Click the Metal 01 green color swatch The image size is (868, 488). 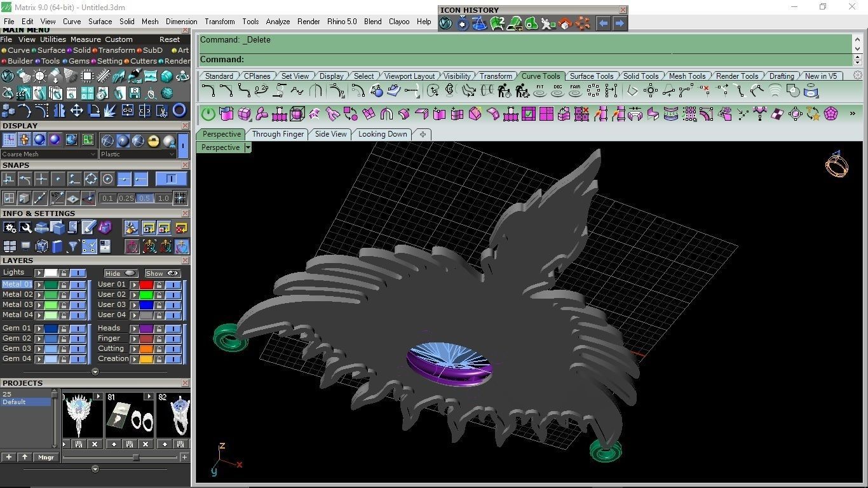tap(51, 285)
